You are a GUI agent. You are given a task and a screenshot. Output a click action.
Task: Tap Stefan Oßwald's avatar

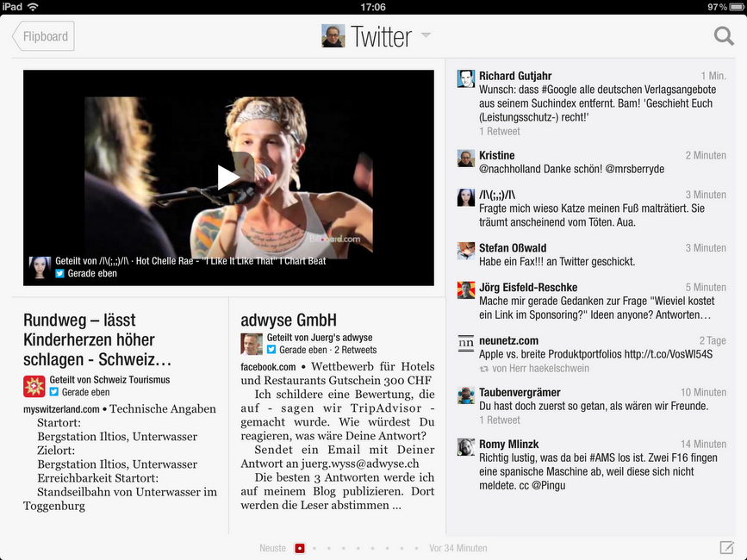[x=466, y=251]
